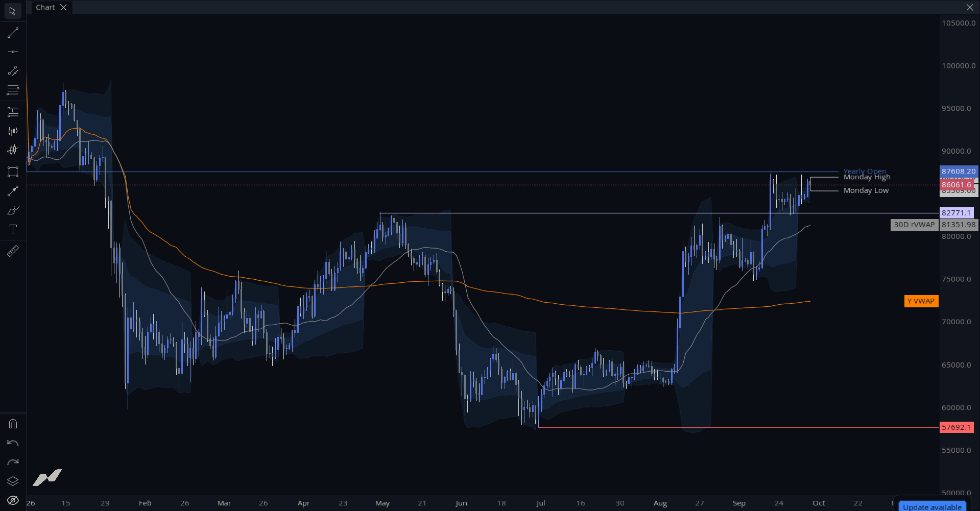The width and height of the screenshot is (980, 511).
Task: Select the horizontal line tool
Action: tap(13, 52)
